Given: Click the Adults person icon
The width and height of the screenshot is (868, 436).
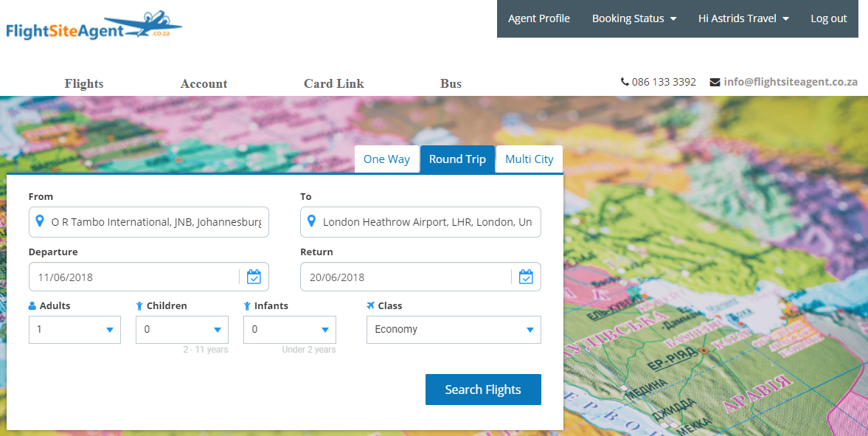Looking at the screenshot, I should [32, 306].
